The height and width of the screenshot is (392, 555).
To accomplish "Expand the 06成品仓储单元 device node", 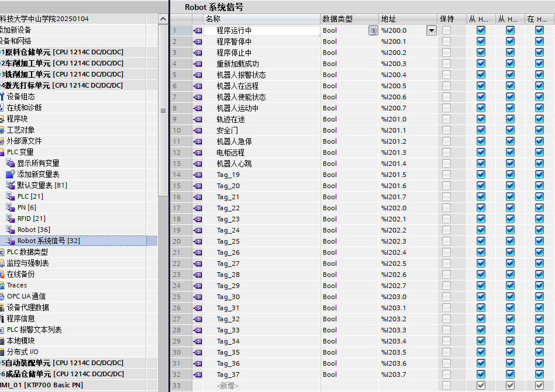I will coord(61,374).
